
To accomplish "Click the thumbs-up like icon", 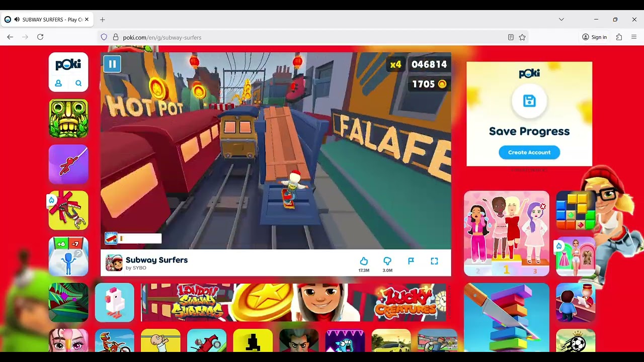I will click(364, 261).
